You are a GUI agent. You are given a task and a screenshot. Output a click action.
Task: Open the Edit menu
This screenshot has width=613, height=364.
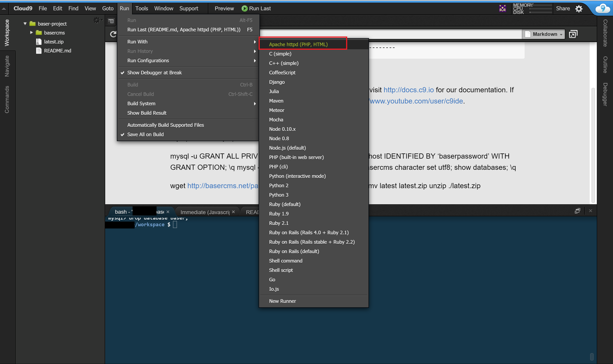(57, 9)
